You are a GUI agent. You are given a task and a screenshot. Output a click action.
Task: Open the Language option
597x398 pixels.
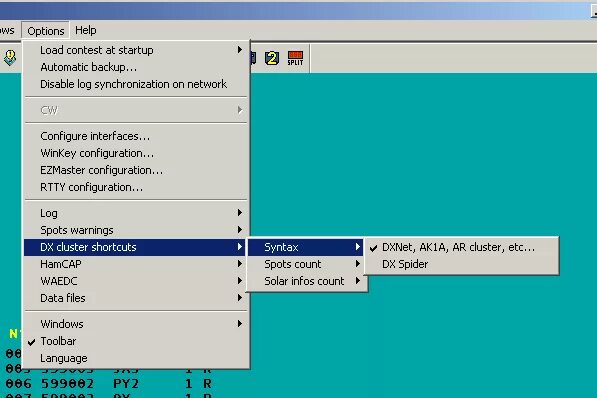coord(136,358)
